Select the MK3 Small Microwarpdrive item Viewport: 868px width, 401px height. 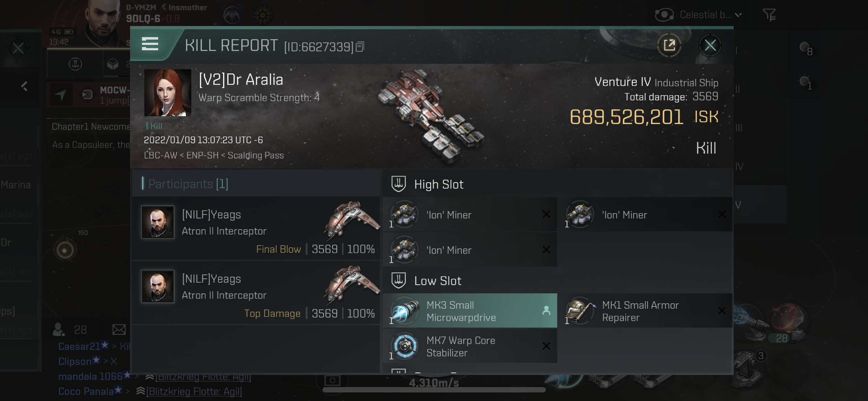point(470,311)
